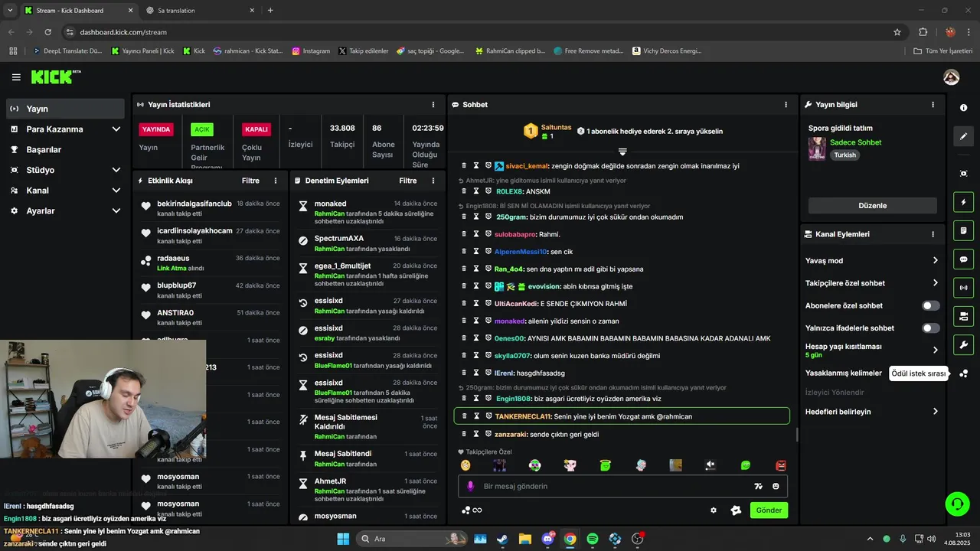The width and height of the screenshot is (980, 551).
Task: Click Filtre in Denetim Eylemleri panel
Action: [408, 181]
